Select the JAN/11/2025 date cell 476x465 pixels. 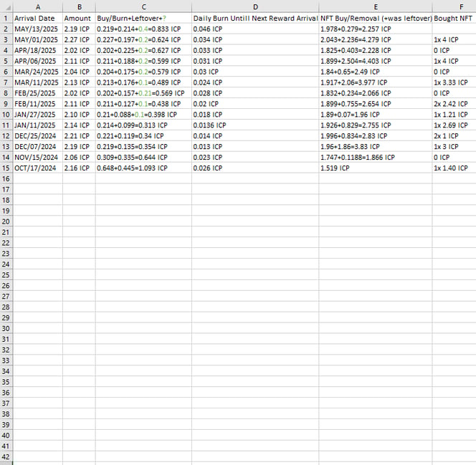coord(38,125)
